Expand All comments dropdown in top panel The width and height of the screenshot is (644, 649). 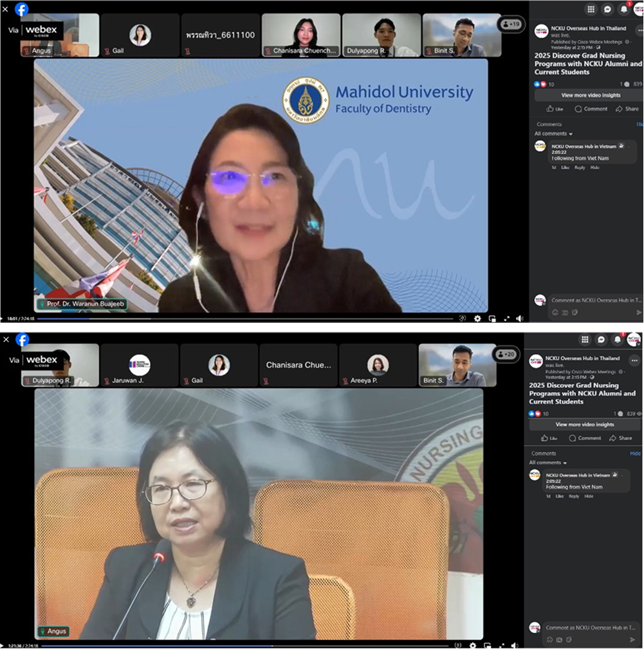[553, 134]
